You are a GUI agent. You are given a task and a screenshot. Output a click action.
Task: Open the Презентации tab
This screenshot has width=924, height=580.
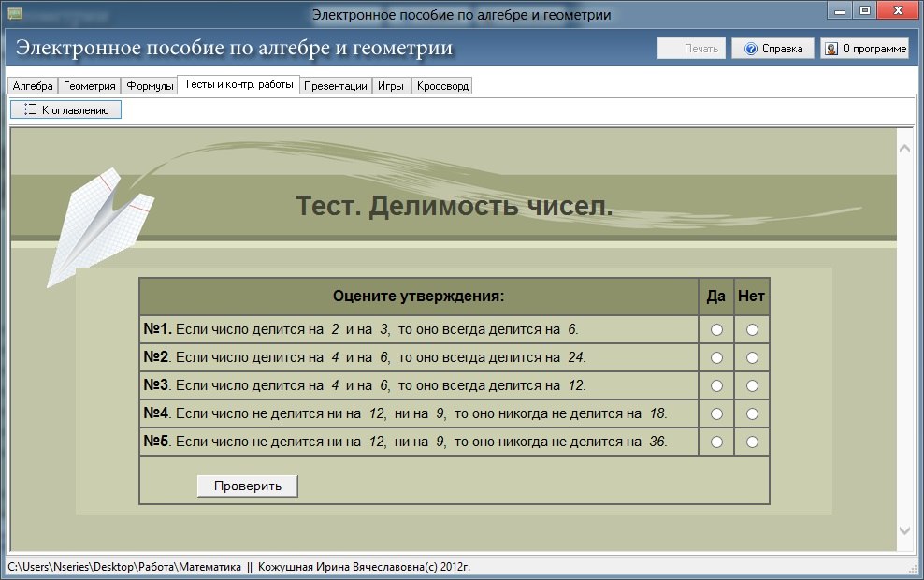click(x=336, y=86)
